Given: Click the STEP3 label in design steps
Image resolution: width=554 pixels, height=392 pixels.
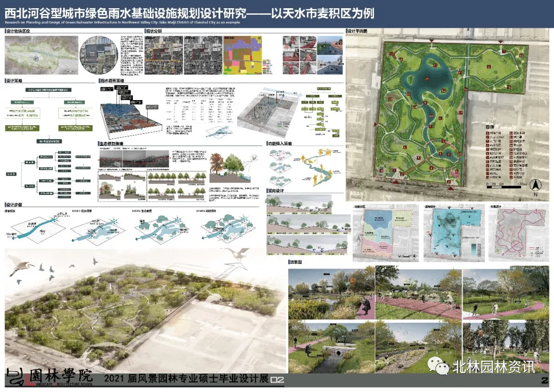Looking at the screenshot, I should [206, 211].
